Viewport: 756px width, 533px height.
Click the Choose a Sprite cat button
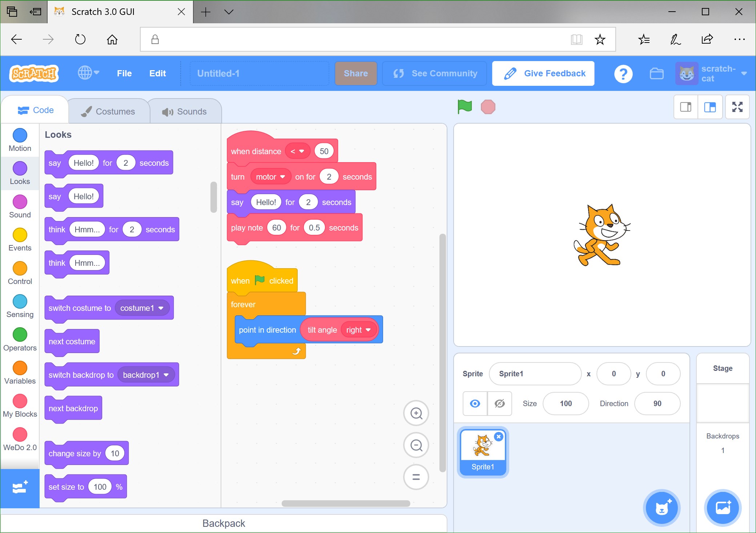pos(661,508)
